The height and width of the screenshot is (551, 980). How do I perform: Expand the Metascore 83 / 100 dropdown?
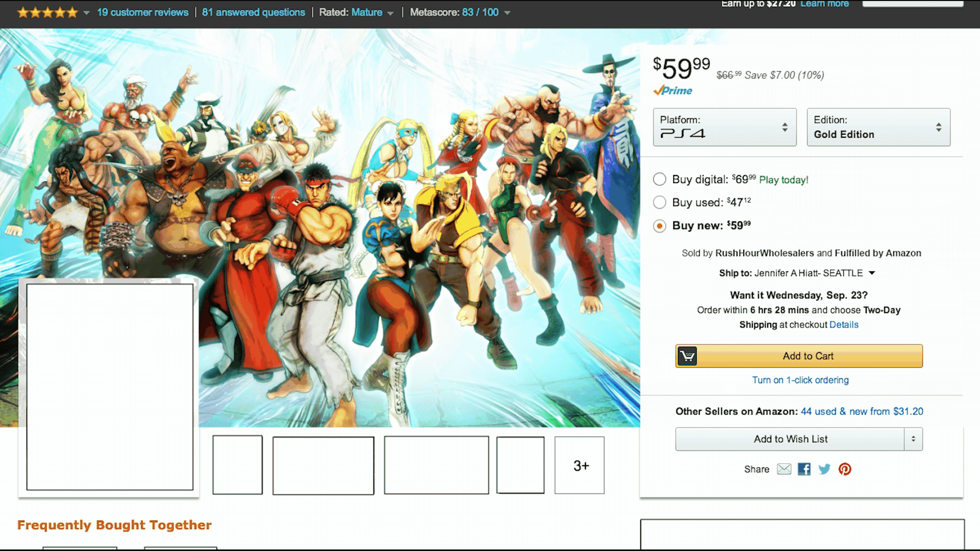[x=507, y=13]
